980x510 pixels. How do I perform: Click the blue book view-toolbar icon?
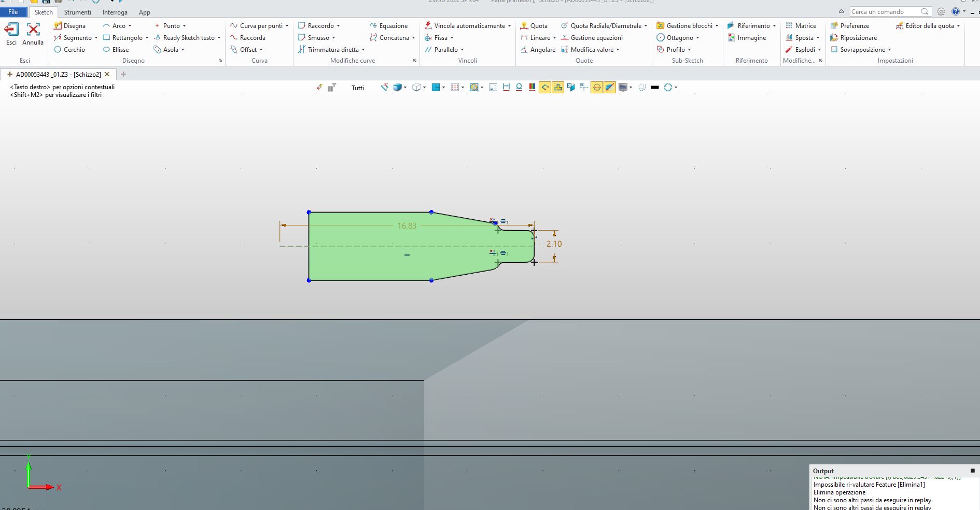pos(571,88)
